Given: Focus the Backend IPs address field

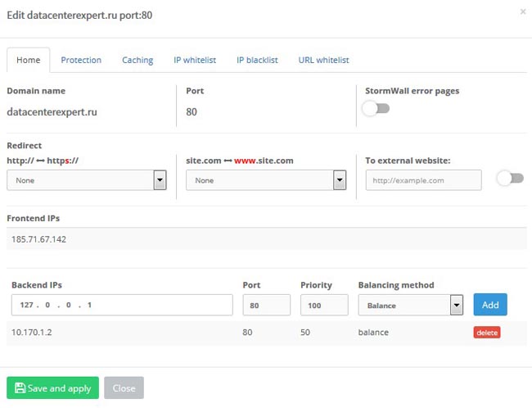Looking at the screenshot, I should (122, 305).
